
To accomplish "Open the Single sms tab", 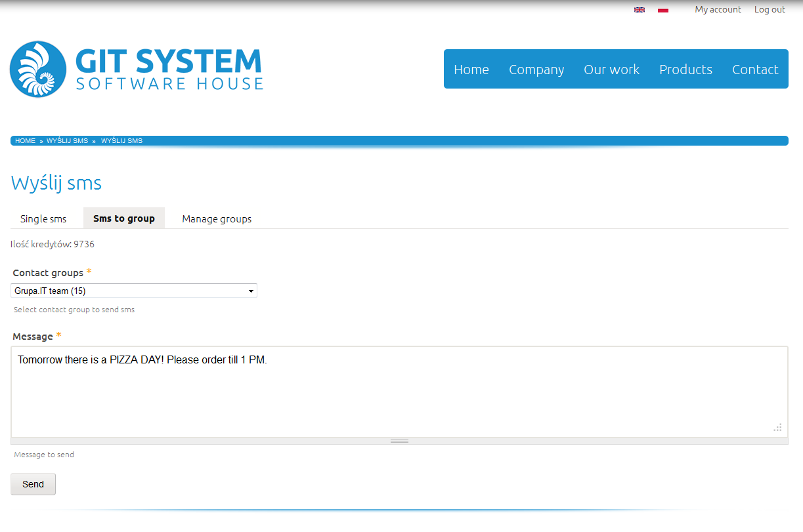I will [43, 218].
